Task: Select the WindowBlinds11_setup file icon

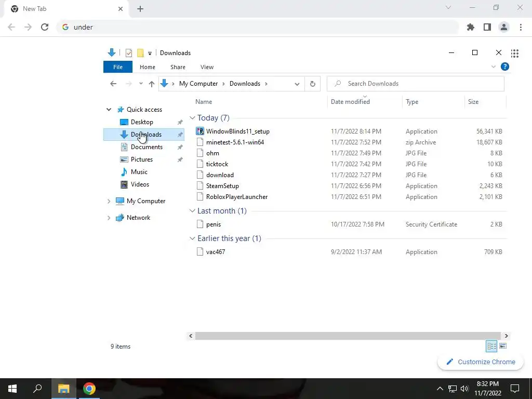Action: tap(200, 131)
